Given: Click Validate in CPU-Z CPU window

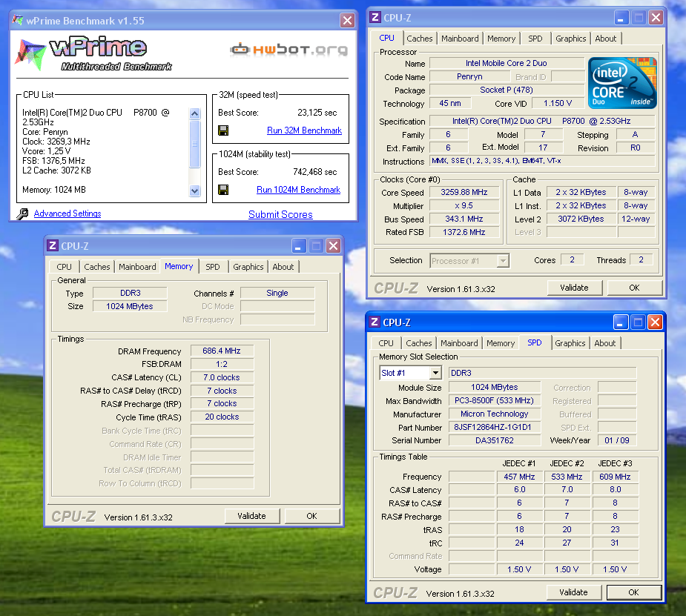Looking at the screenshot, I should tap(574, 288).
